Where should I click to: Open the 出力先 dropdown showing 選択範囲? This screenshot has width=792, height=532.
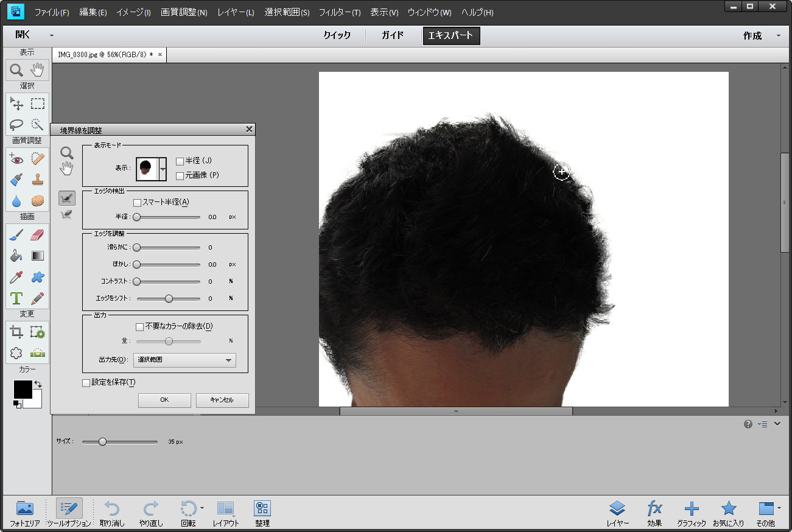pyautogui.click(x=184, y=360)
